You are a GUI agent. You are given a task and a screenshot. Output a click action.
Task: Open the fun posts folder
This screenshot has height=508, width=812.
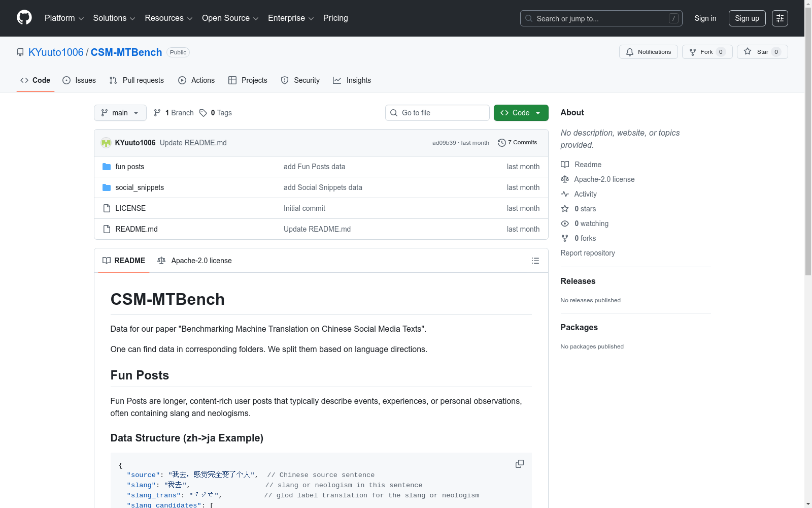coord(130,167)
